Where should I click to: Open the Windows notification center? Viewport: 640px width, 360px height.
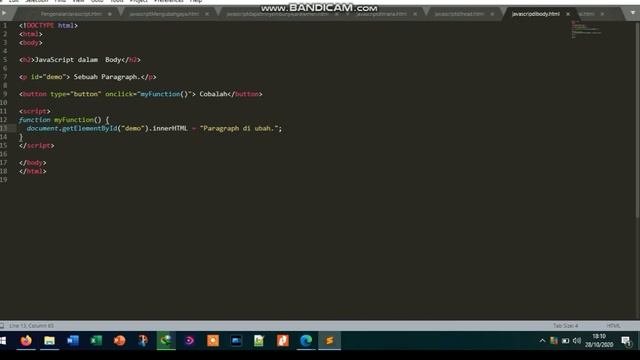626,340
